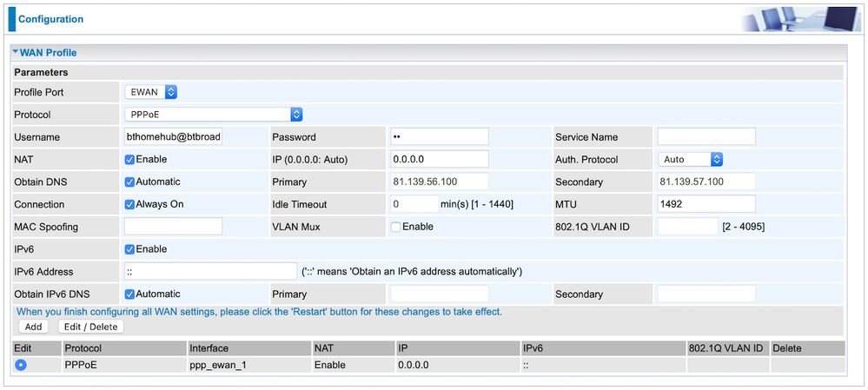Viewport: 868px width, 390px height.
Task: Select the ppp_ewan_1 edit radio button
Action: click(21, 365)
